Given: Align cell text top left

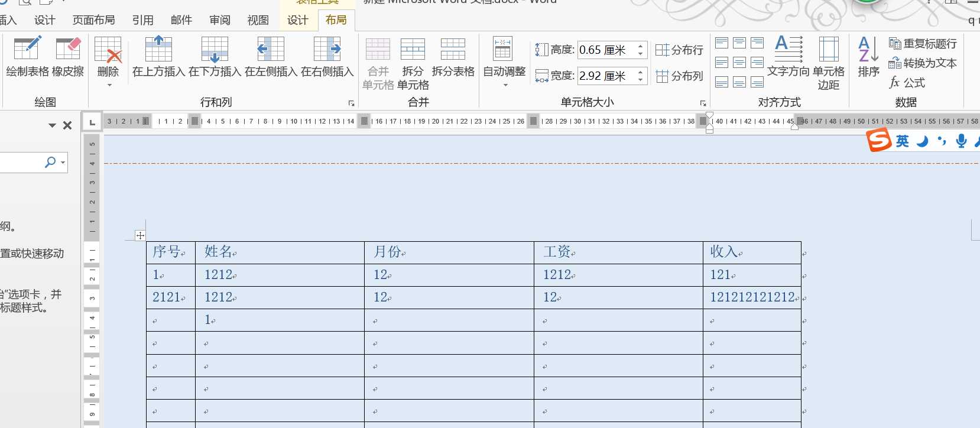Looking at the screenshot, I should [722, 43].
